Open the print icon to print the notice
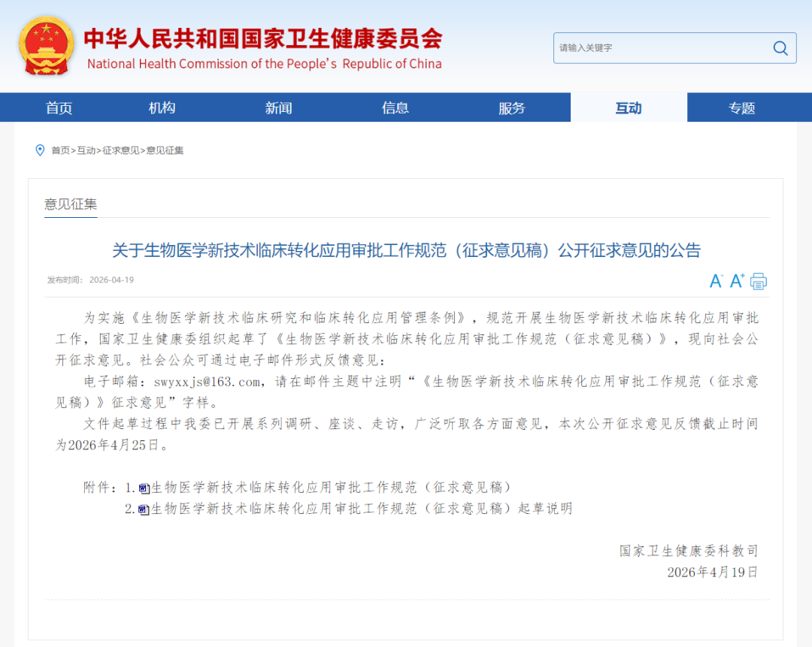 coord(759,280)
